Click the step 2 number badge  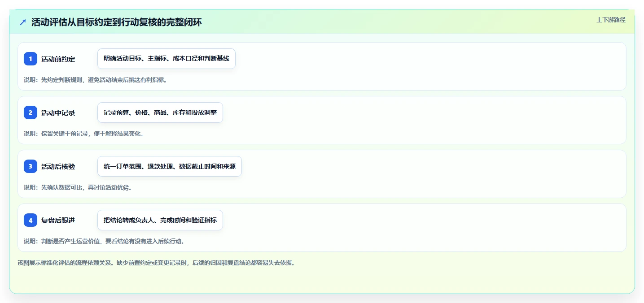coord(31,113)
